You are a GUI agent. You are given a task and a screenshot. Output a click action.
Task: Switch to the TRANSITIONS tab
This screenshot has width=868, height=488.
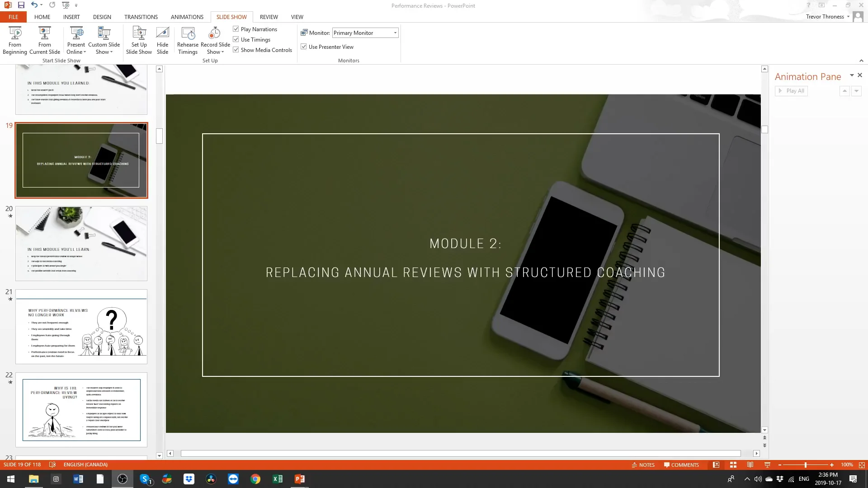141,17
